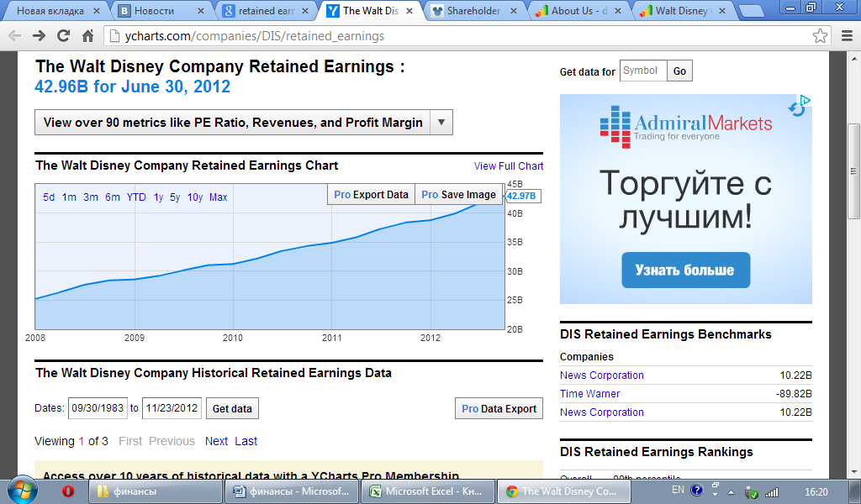Click the page vertical scrollbar thumb
The width and height of the screenshot is (861, 504).
tap(854, 171)
